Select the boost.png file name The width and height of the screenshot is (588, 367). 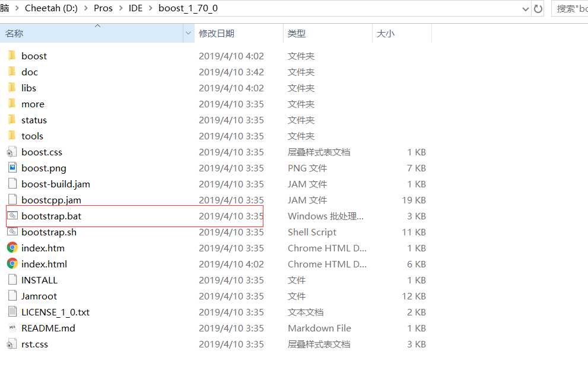(x=43, y=168)
